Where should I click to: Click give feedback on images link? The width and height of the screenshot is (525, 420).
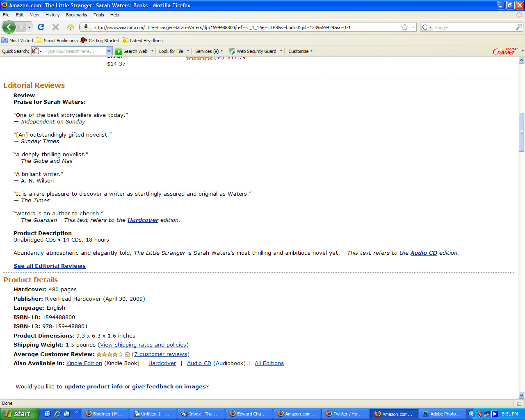pos(169,387)
